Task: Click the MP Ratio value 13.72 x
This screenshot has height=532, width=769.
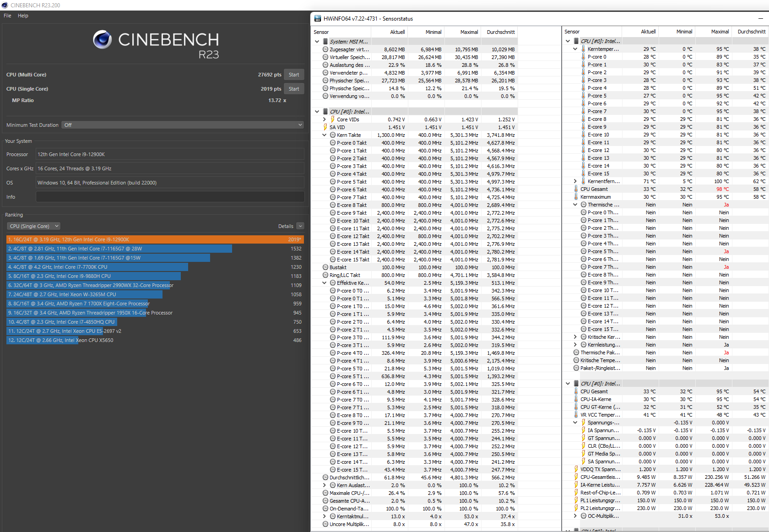Action: coord(277,100)
